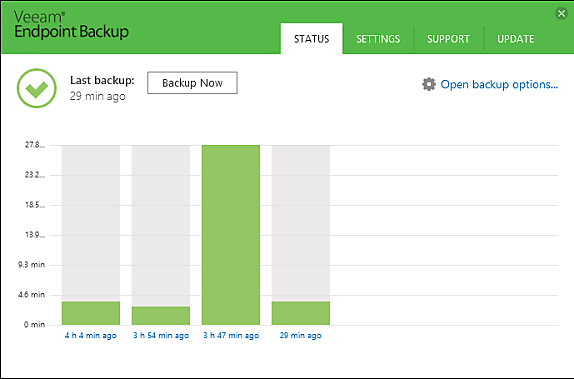The image size is (574, 379).
Task: Open the 3 h 47 min ago session link
Action: pyautogui.click(x=231, y=335)
